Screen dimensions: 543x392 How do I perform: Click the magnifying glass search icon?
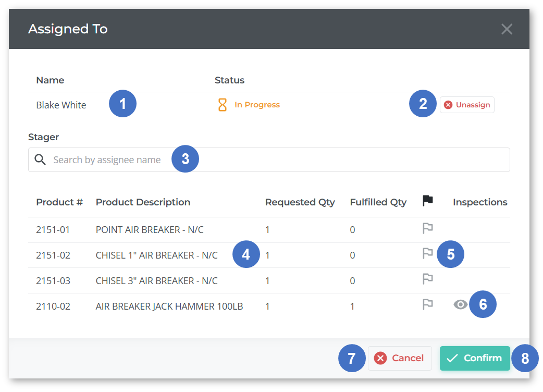pos(41,160)
